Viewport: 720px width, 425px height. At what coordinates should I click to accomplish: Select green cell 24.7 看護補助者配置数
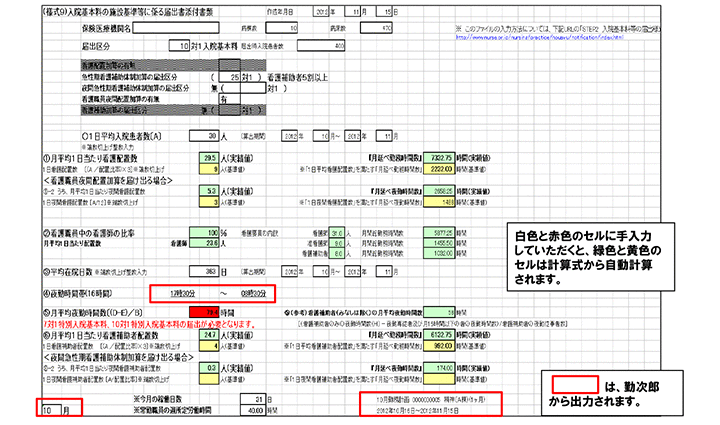pyautogui.click(x=209, y=335)
